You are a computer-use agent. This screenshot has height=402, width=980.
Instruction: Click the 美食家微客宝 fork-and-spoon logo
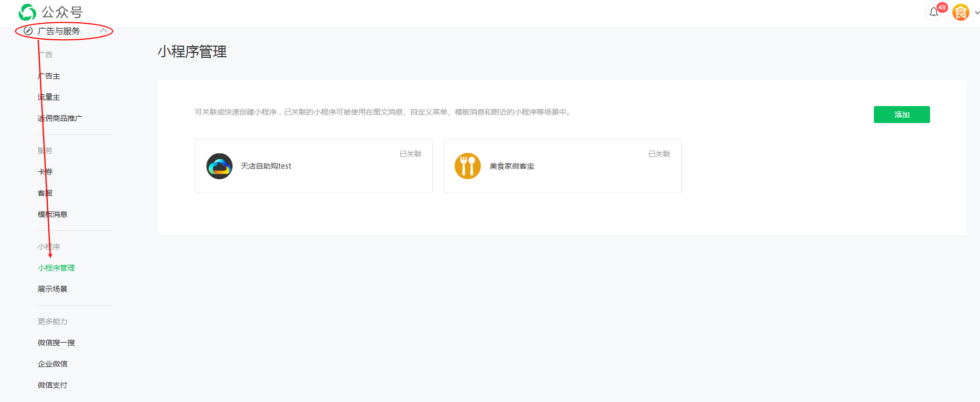point(468,166)
